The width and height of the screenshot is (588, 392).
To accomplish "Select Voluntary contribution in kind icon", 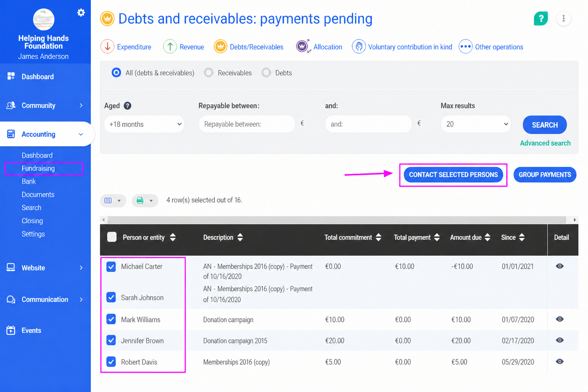I will pyautogui.click(x=359, y=47).
